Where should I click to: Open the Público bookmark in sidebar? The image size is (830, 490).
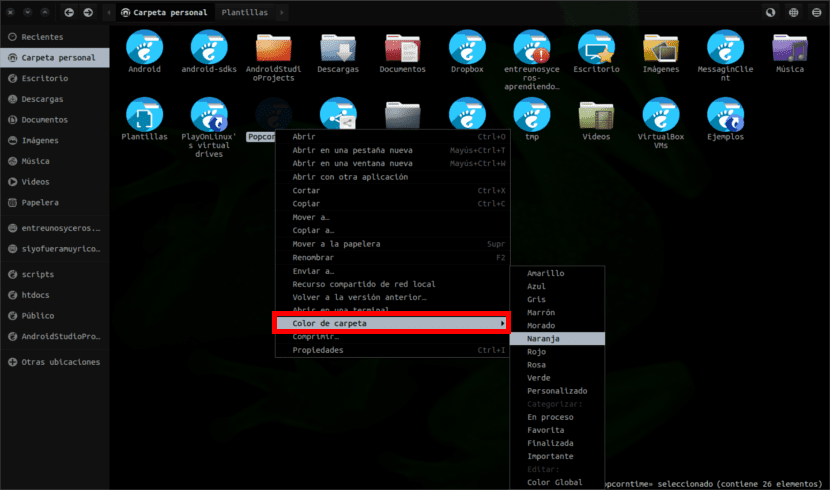coord(55,315)
